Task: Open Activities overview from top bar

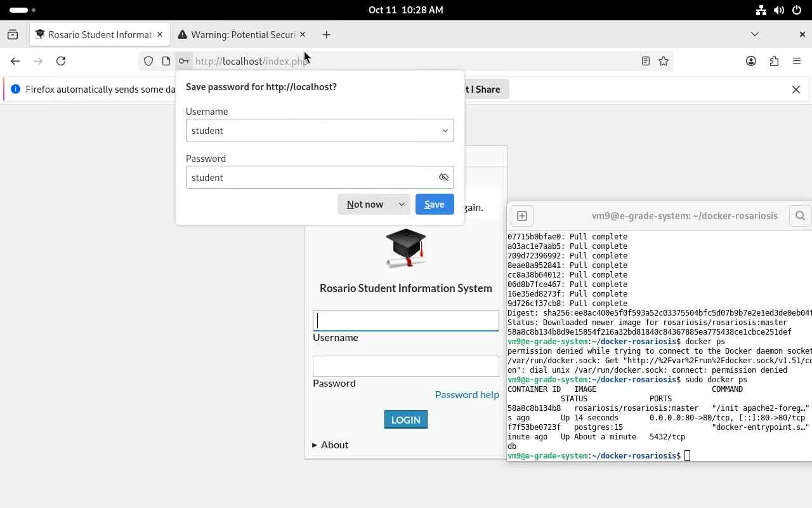Action: pyautogui.click(x=23, y=10)
